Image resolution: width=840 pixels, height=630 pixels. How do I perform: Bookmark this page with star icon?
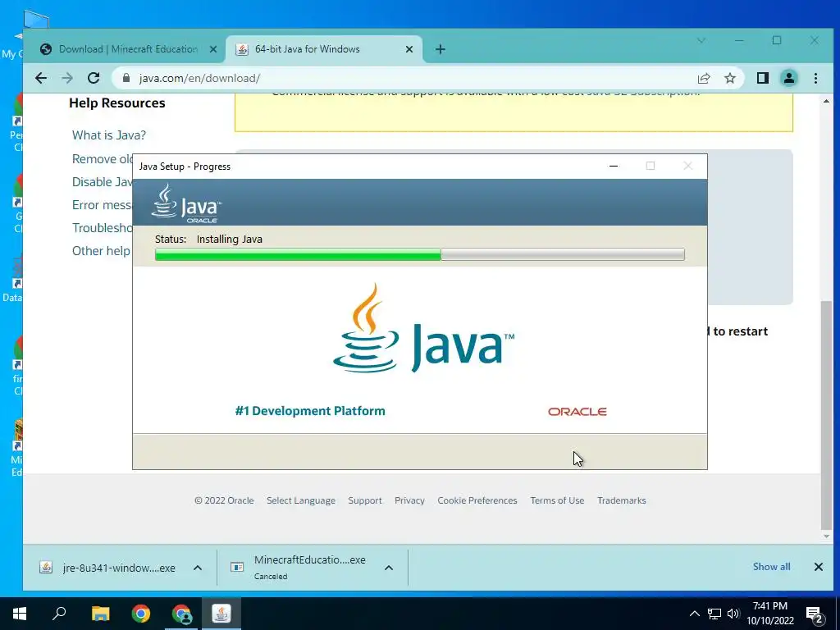[729, 78]
